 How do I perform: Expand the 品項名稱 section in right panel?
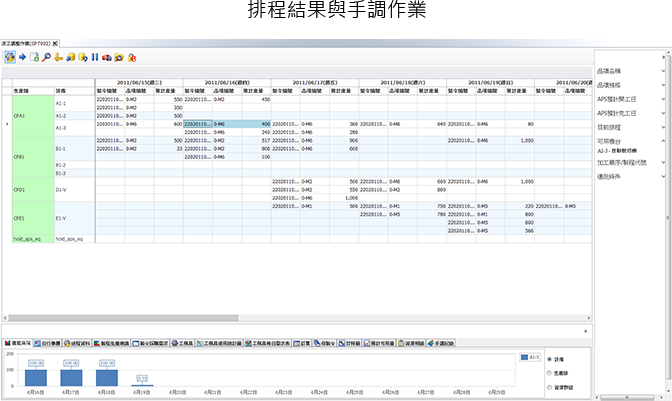coord(663,72)
